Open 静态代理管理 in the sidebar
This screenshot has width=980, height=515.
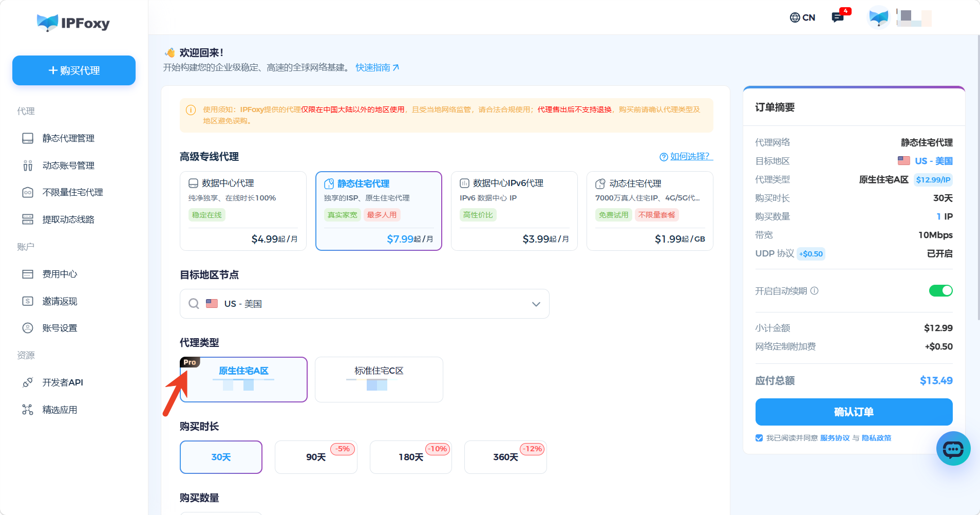coord(68,138)
